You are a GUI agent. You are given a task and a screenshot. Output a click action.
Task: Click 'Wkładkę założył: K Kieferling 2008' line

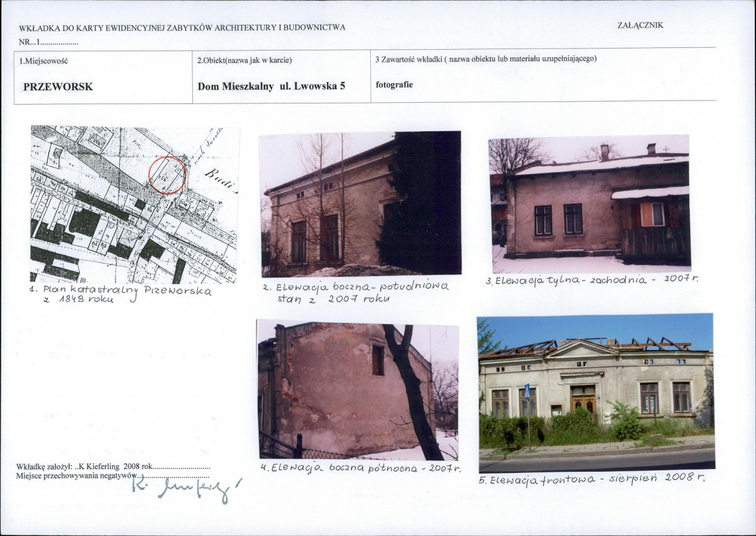(x=113, y=467)
